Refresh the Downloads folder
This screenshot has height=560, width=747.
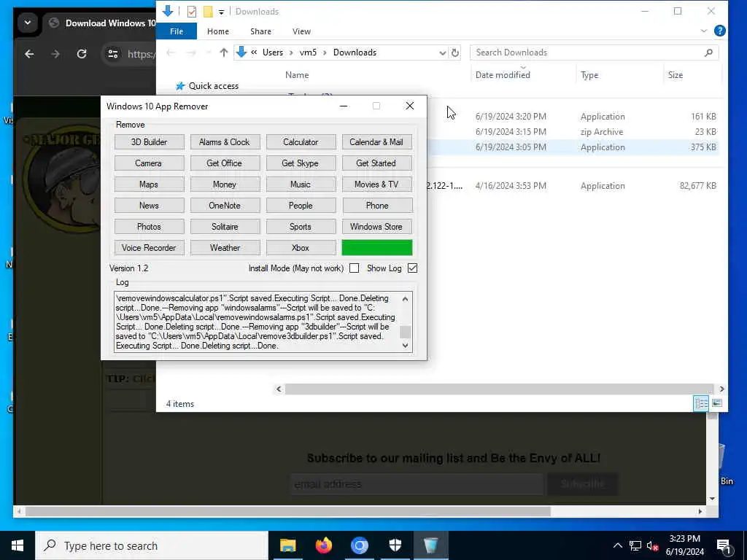pos(455,52)
